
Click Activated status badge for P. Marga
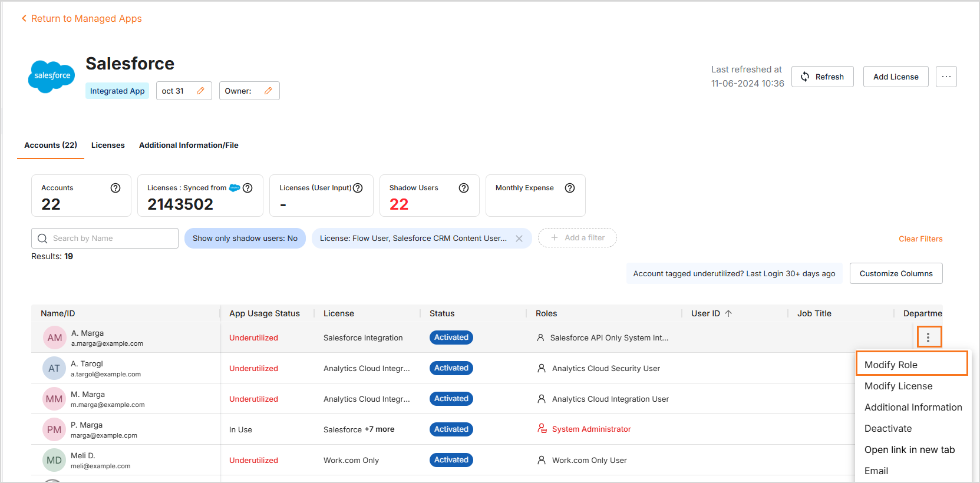[451, 429]
